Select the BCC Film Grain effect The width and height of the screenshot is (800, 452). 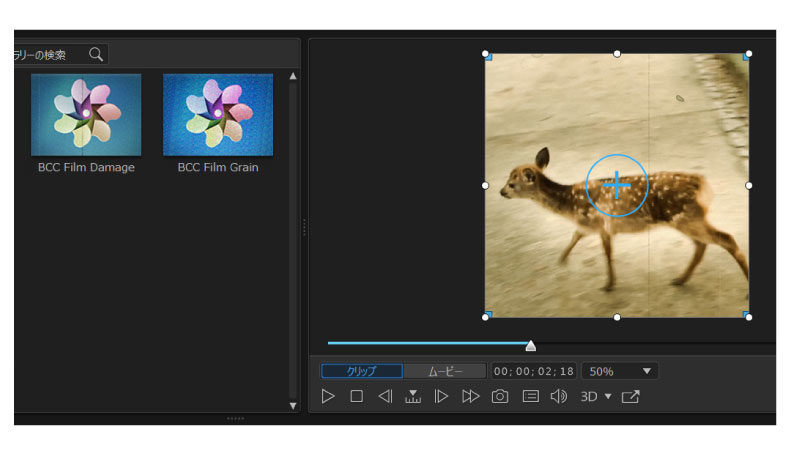point(218,115)
